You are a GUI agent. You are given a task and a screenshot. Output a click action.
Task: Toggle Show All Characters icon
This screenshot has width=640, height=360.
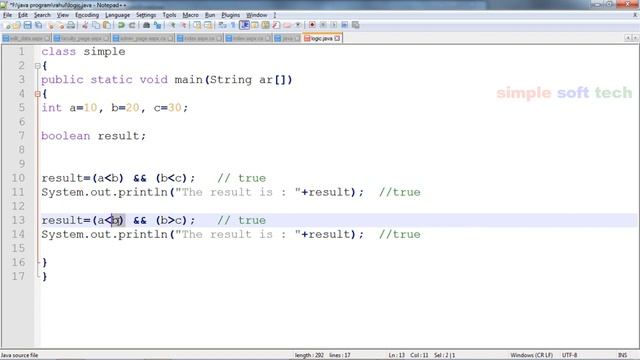(233, 25)
